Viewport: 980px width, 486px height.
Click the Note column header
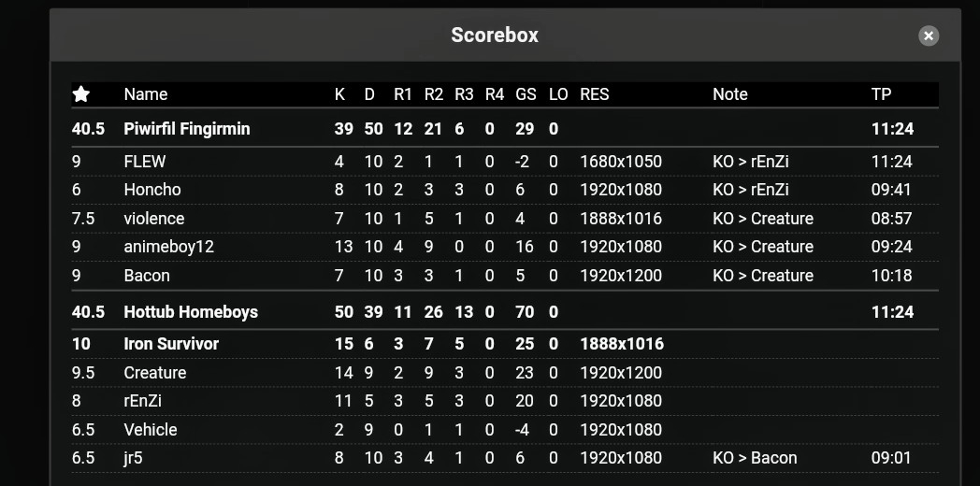pyautogui.click(x=730, y=94)
